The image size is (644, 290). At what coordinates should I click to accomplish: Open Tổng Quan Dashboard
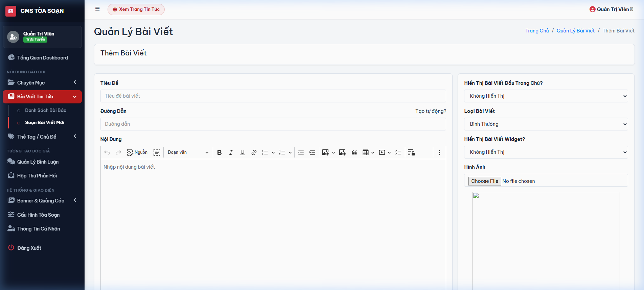(42, 58)
